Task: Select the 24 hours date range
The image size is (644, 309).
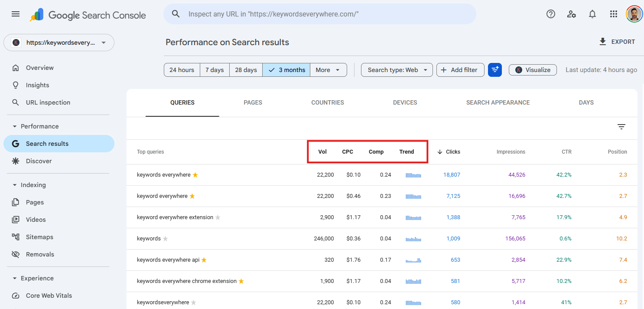Action: [x=182, y=70]
